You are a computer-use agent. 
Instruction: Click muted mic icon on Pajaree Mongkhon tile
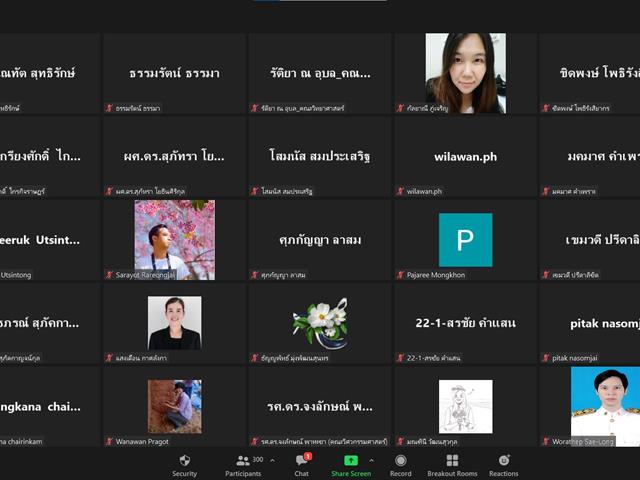coord(400,275)
